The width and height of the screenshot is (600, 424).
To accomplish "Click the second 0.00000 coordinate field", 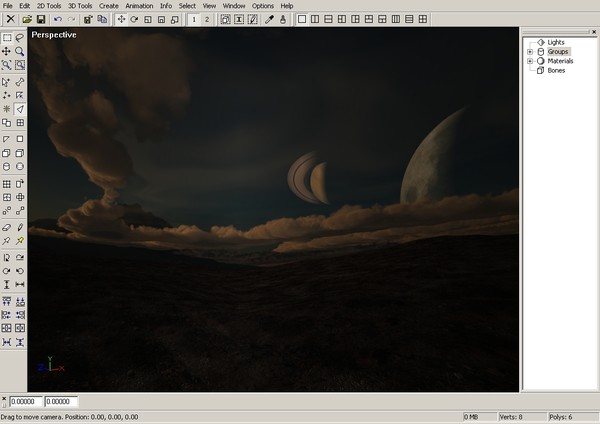I will [x=61, y=401].
